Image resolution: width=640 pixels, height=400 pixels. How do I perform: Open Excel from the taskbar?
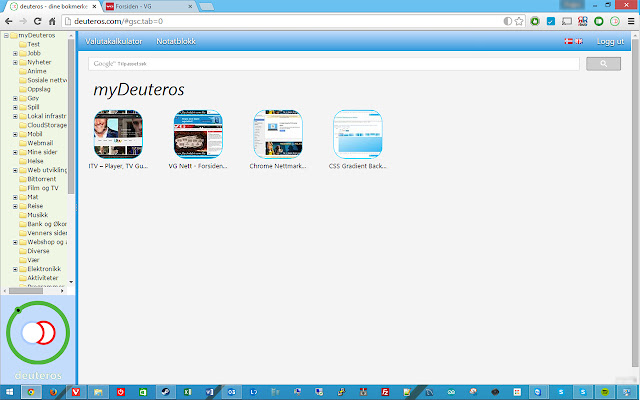(x=187, y=392)
